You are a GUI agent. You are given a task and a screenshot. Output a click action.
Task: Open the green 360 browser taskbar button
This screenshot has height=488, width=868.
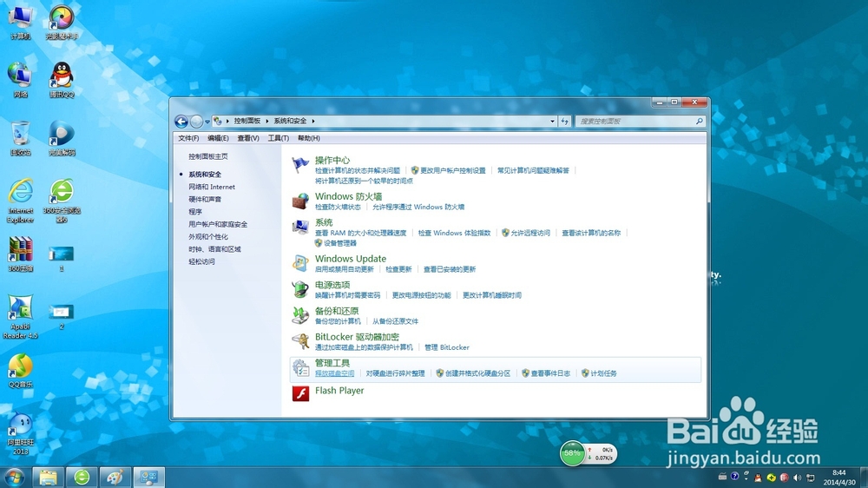82,477
